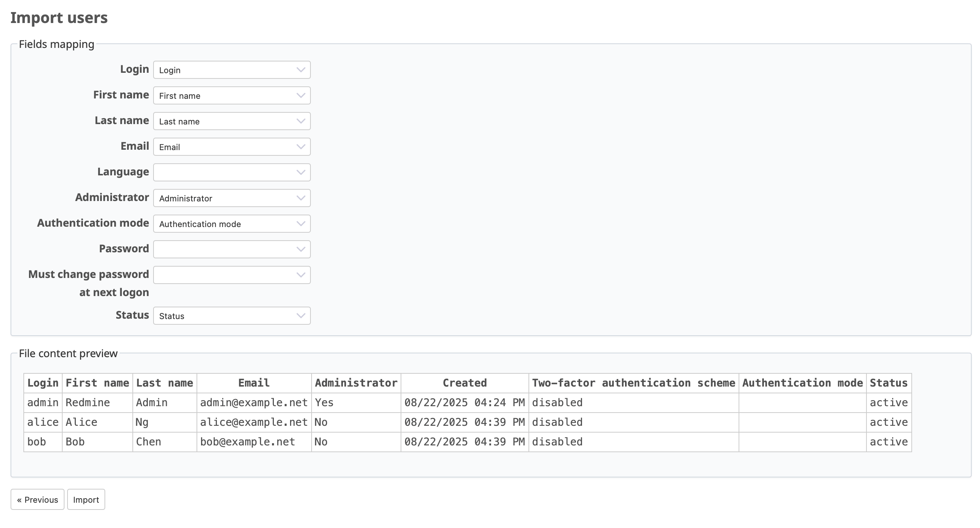Select a column for Language mapping
This screenshot has width=980, height=528.
pyautogui.click(x=232, y=172)
